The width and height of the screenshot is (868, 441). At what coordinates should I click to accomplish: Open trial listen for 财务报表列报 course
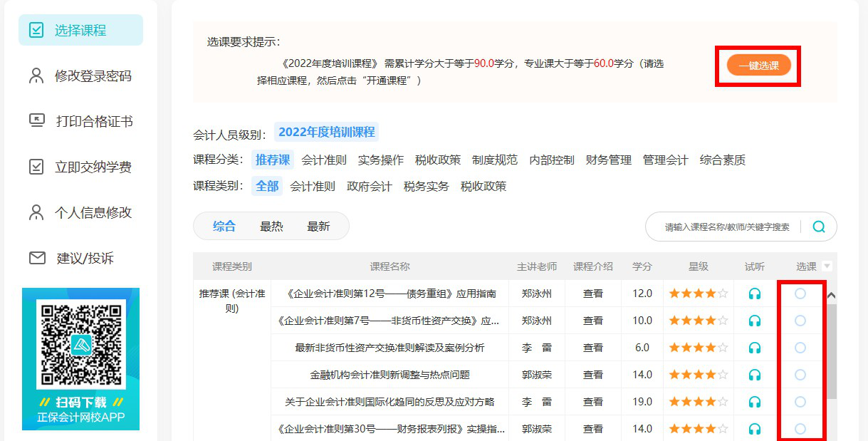[x=754, y=428]
